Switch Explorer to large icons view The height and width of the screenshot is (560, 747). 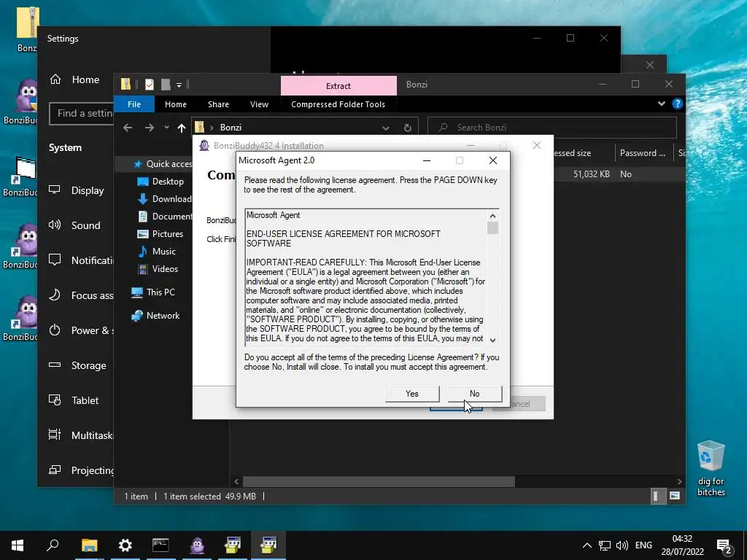point(675,496)
